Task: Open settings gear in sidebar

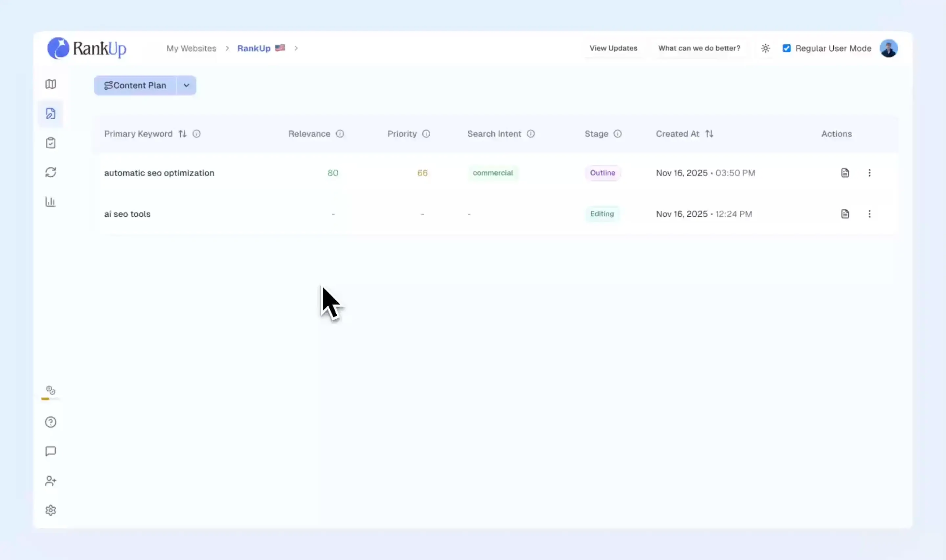Action: pos(51,510)
